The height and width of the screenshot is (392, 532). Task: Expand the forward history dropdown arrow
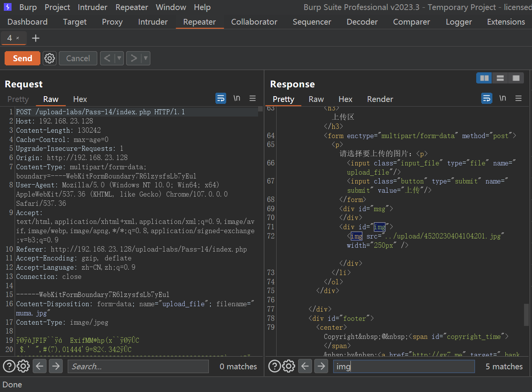(x=145, y=58)
